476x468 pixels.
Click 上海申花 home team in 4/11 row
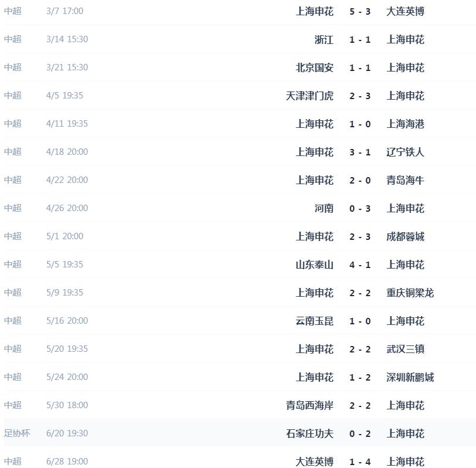(x=314, y=124)
